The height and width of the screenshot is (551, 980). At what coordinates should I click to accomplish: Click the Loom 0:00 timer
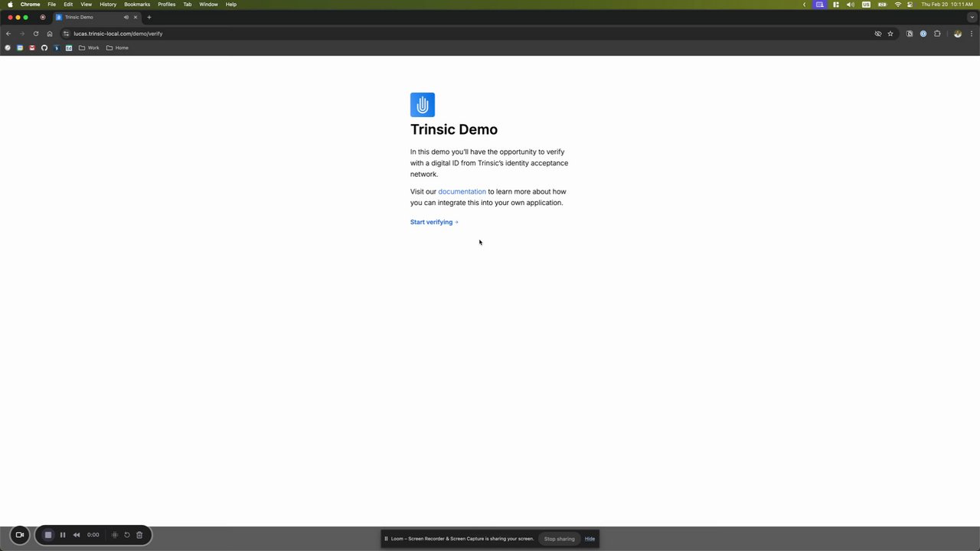(x=93, y=535)
